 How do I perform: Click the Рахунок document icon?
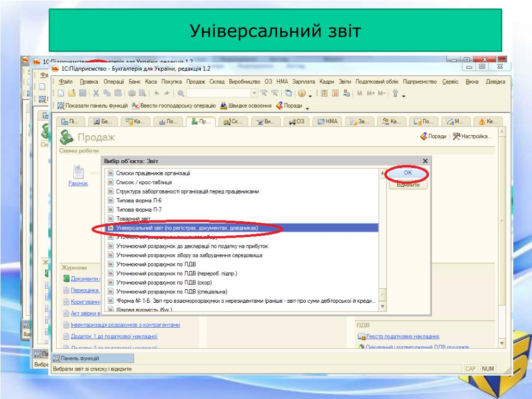tap(79, 172)
